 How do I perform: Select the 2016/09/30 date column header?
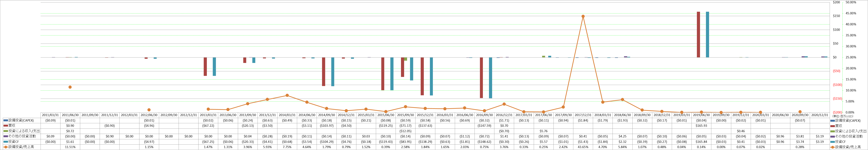pos(484,115)
